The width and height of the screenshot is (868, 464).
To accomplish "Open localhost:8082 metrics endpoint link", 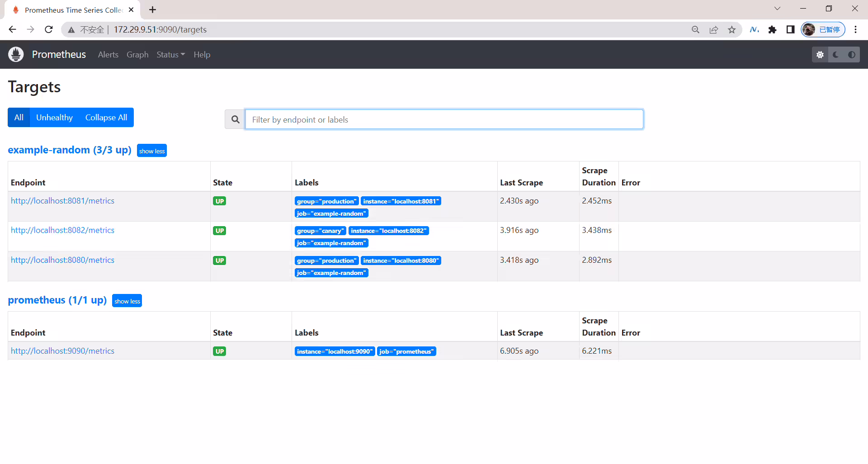I will pos(62,230).
